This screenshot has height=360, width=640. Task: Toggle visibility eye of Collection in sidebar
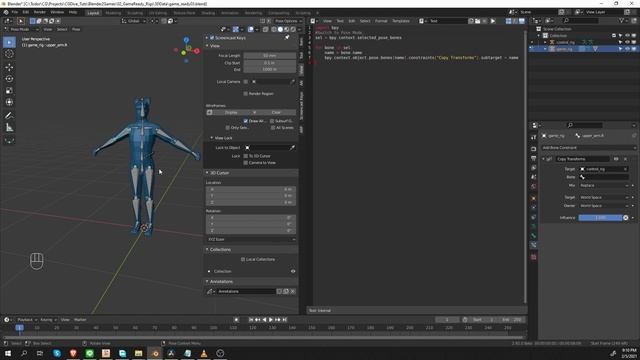click(293, 271)
